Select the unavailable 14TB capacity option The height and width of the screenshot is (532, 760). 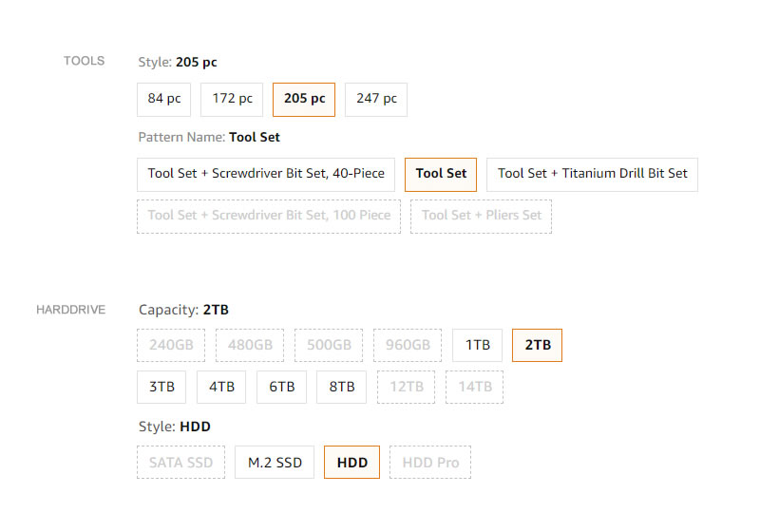474,387
